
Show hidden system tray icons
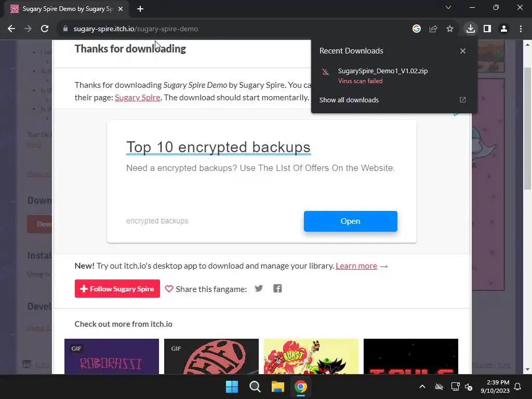pyautogui.click(x=422, y=387)
